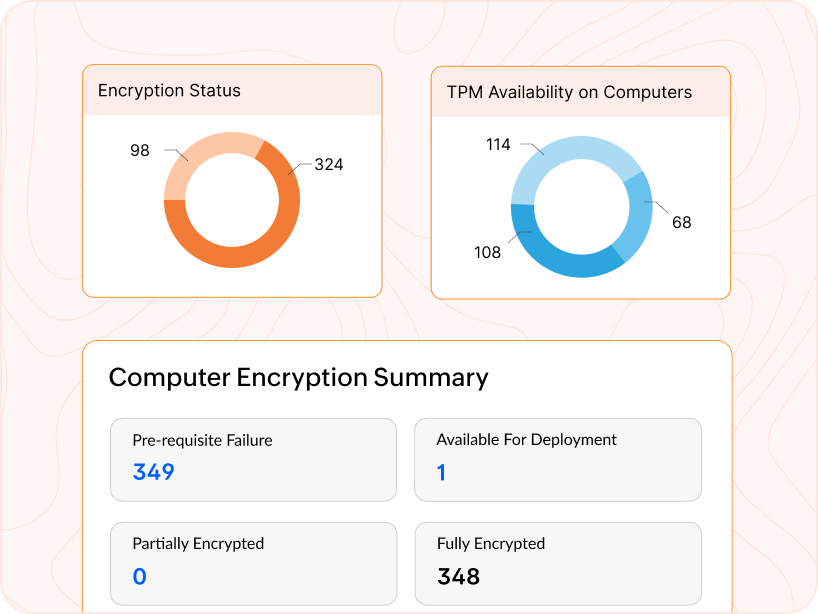Click the Partially Encrypted tile label
This screenshot has height=614, width=818.
point(198,544)
